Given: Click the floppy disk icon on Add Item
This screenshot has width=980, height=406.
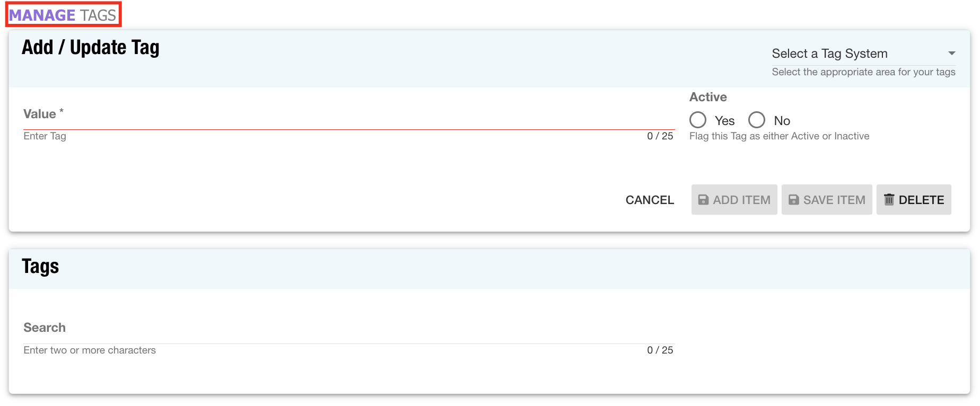Looking at the screenshot, I should [x=703, y=200].
